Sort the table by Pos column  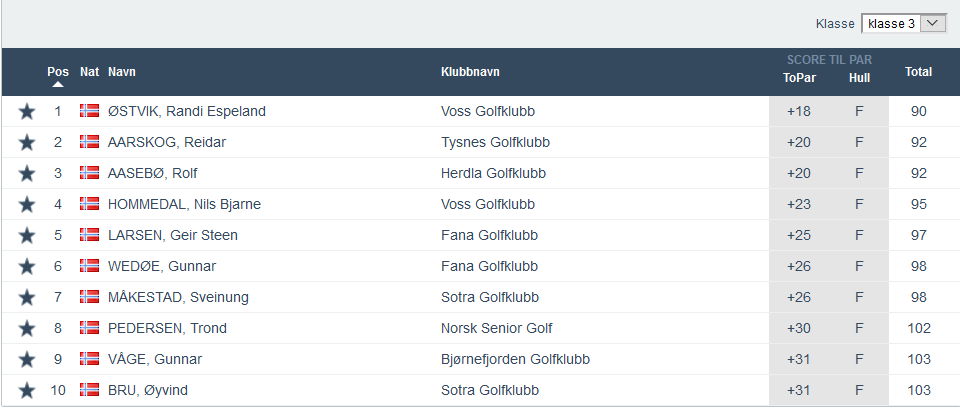tap(58, 72)
